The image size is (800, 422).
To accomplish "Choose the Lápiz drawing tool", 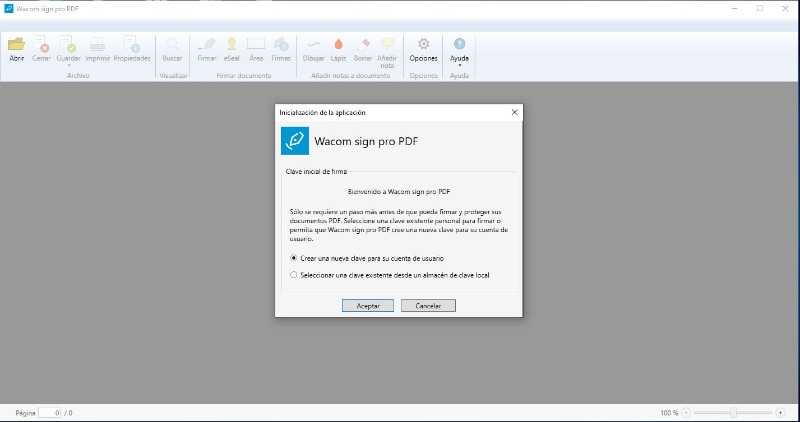I will (x=338, y=45).
